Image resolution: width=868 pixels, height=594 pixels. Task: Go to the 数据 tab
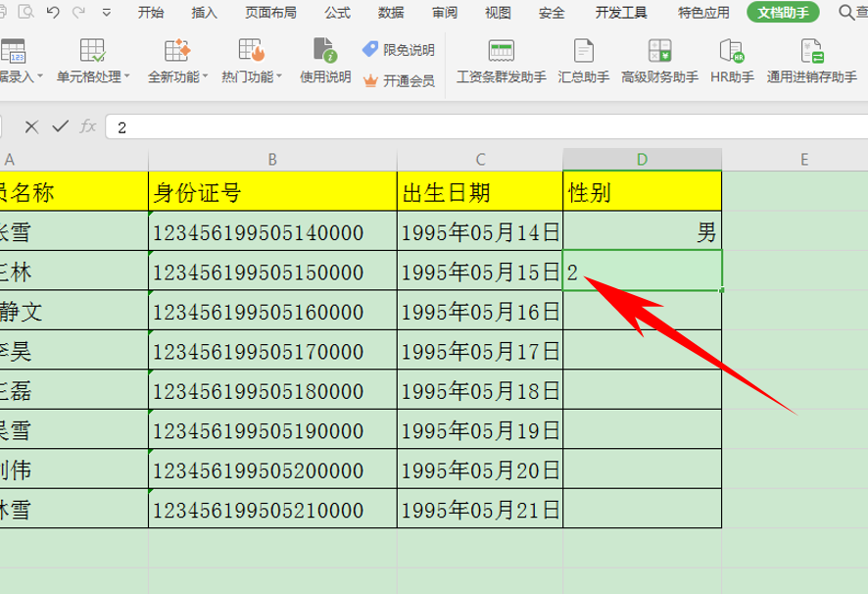(x=391, y=12)
